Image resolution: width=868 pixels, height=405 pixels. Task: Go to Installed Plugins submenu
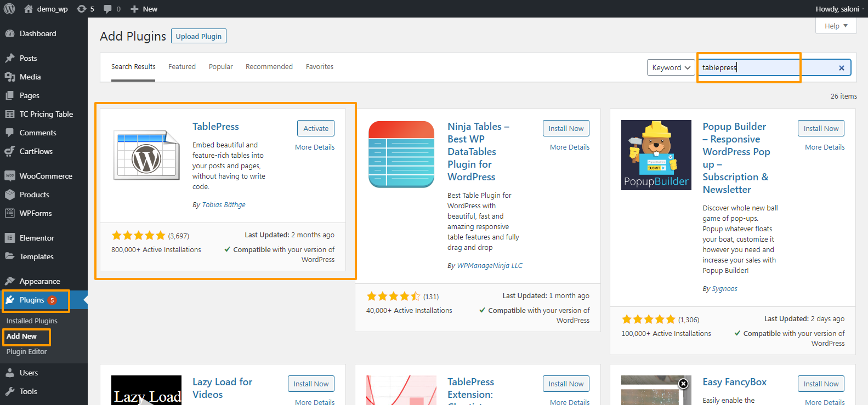point(32,321)
